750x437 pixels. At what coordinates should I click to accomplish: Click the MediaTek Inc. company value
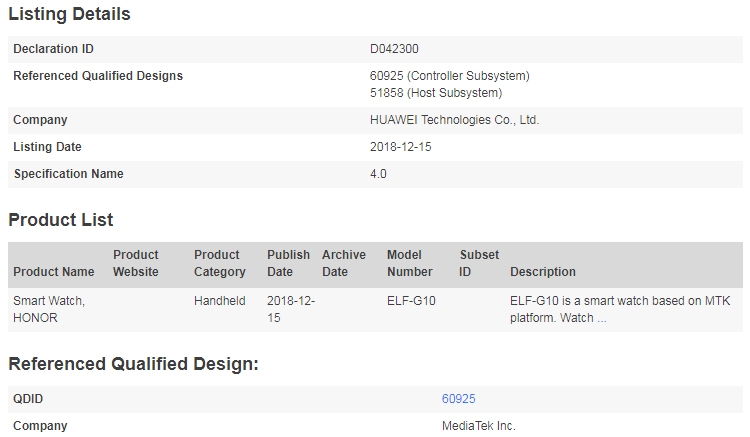point(478,426)
